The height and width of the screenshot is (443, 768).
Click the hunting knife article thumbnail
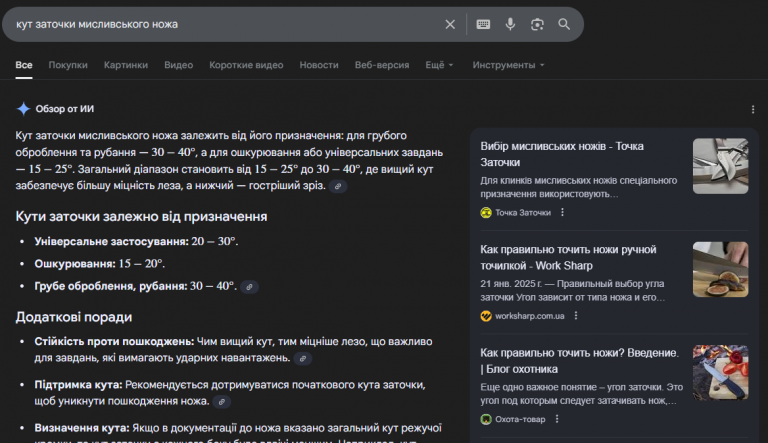tap(720, 372)
